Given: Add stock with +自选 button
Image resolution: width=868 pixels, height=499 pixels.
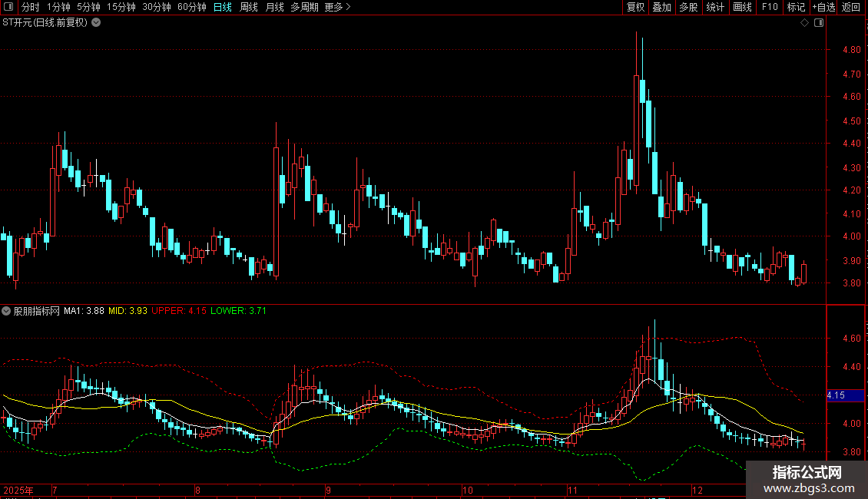Looking at the screenshot, I should pos(823,7).
